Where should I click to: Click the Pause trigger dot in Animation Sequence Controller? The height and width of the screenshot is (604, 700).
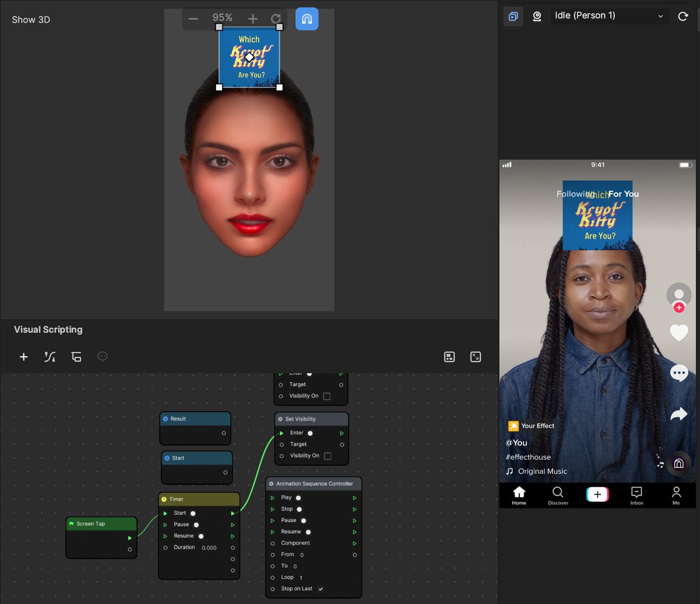(303, 521)
